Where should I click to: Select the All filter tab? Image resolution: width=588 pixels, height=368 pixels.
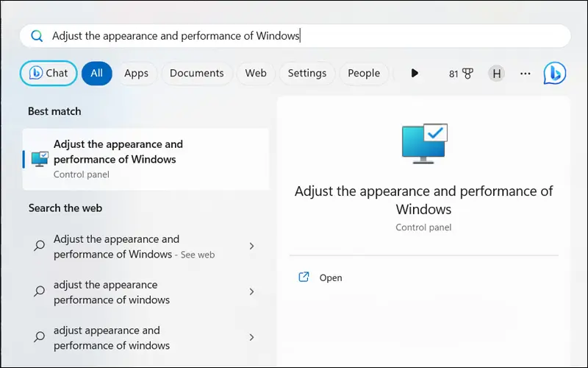(97, 73)
